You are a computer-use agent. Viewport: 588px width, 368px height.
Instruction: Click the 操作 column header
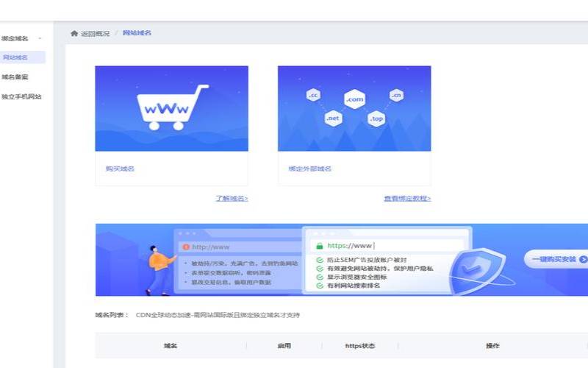[492, 346]
